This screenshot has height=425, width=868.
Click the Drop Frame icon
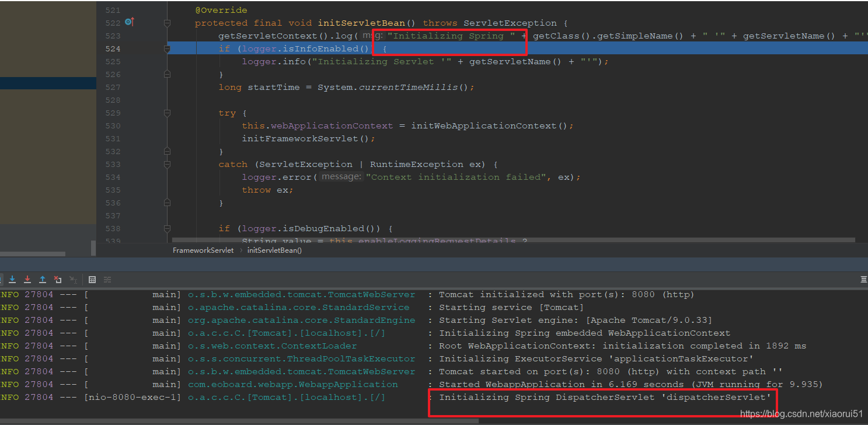tap(58, 280)
